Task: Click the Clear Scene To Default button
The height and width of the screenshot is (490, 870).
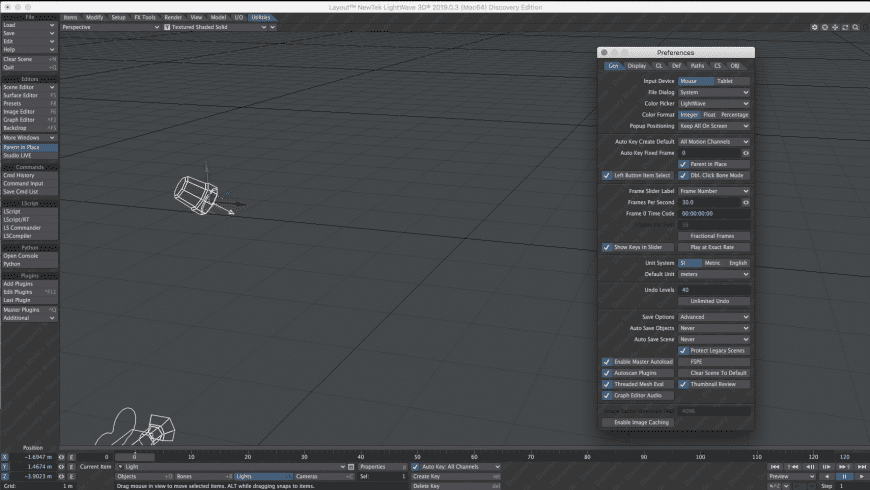Action: point(714,373)
